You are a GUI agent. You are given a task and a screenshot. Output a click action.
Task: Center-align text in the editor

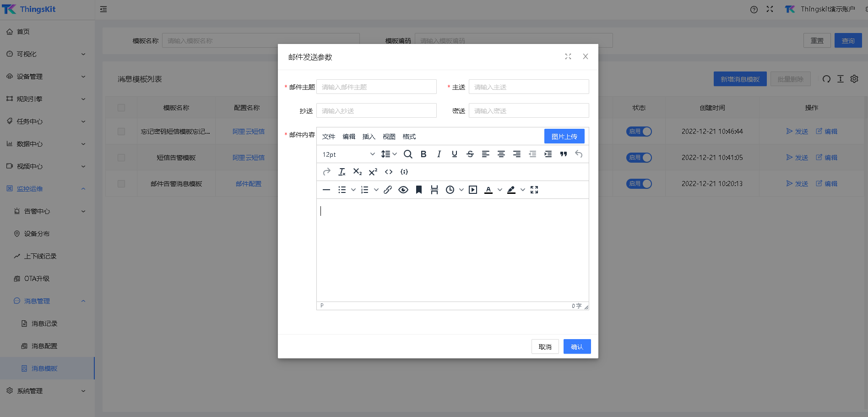[501, 154]
